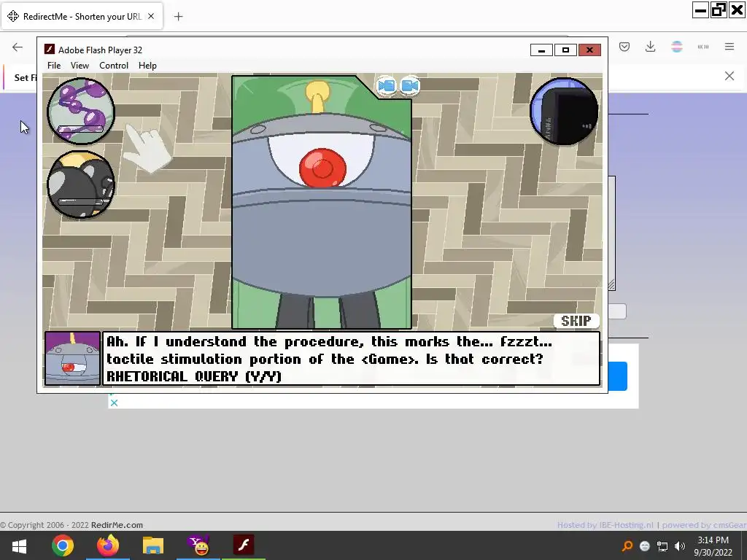Launch Chrome from the taskbar
747x560 pixels.
63,545
